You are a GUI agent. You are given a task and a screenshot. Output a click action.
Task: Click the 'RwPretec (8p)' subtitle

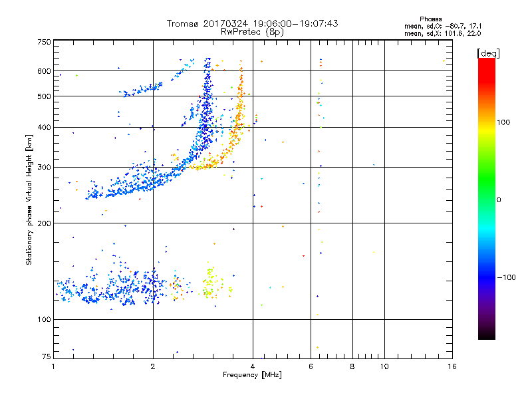(253, 32)
